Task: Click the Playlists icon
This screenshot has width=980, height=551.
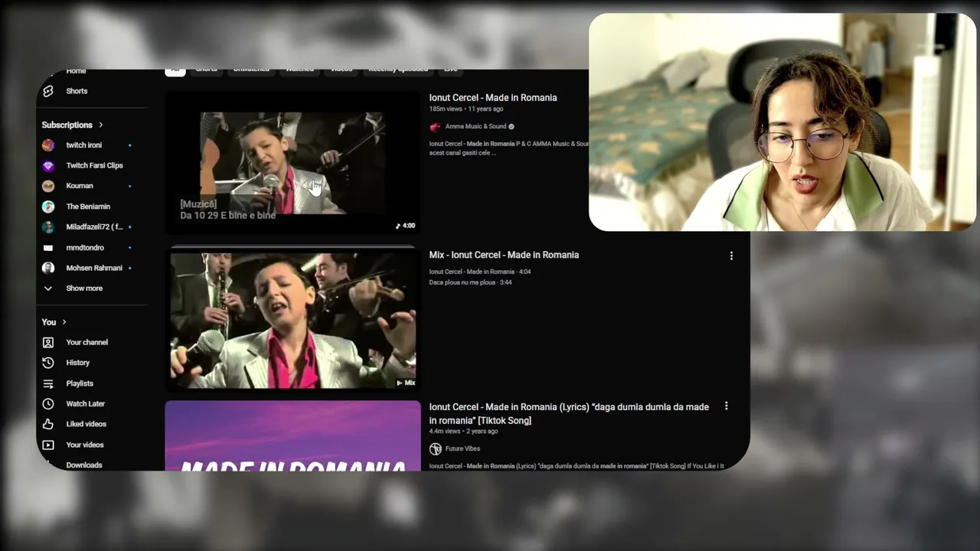Action: coord(48,383)
